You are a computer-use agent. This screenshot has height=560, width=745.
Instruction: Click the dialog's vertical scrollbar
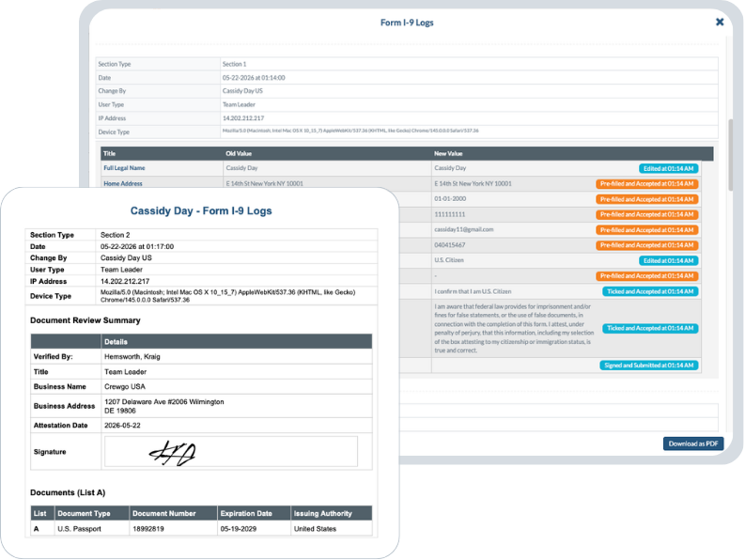pos(730,155)
